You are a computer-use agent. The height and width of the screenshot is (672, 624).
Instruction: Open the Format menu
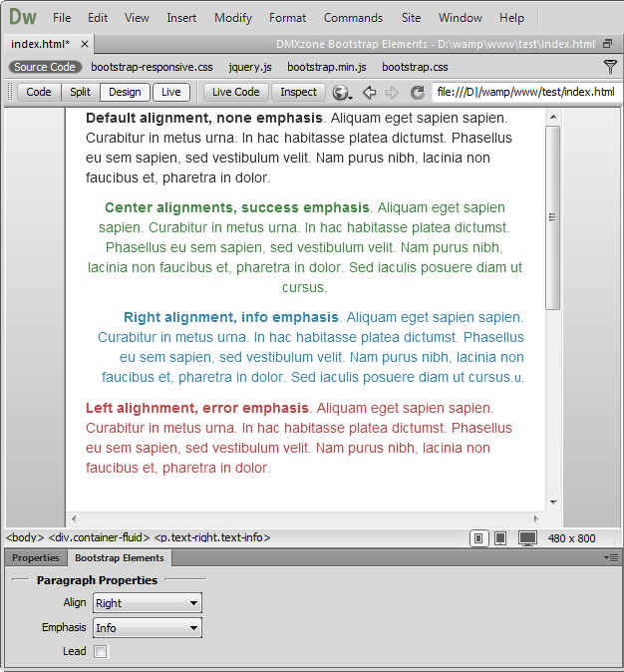pos(287,18)
